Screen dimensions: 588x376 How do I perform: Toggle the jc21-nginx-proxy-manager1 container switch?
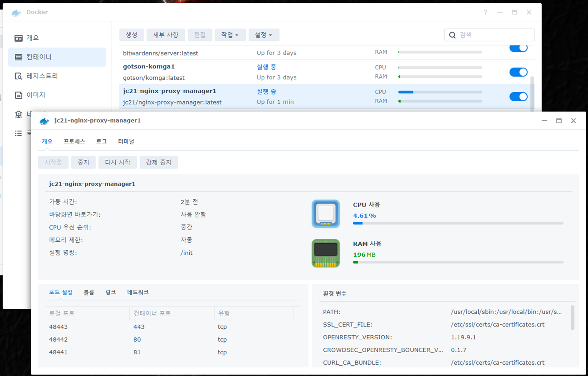pos(518,97)
